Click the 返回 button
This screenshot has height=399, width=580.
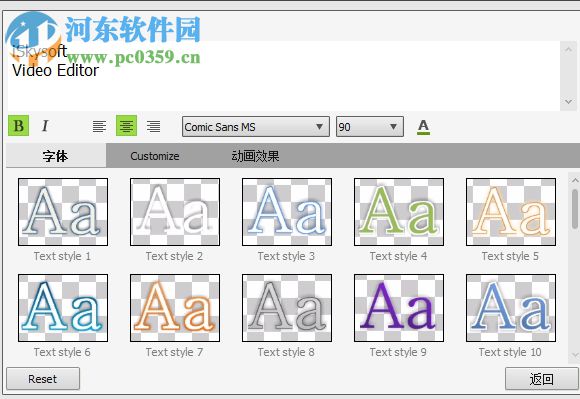coord(542,379)
